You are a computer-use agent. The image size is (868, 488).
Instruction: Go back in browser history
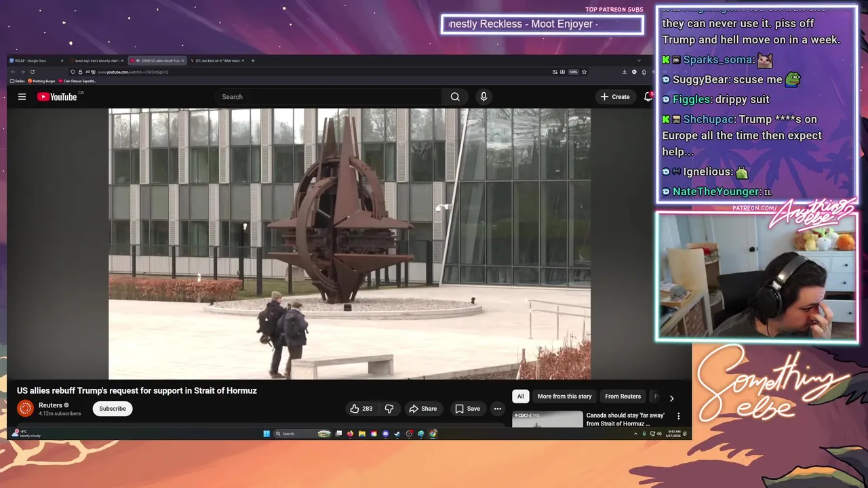click(x=13, y=72)
